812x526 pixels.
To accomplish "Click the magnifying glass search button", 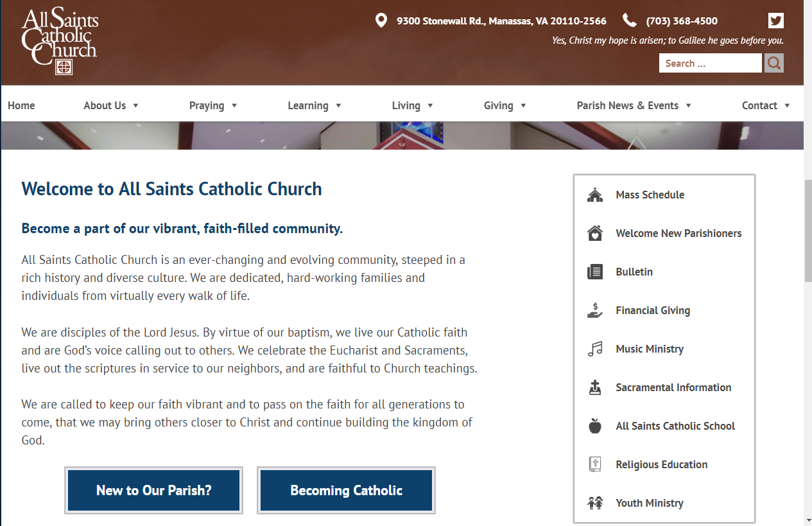I will tap(774, 63).
